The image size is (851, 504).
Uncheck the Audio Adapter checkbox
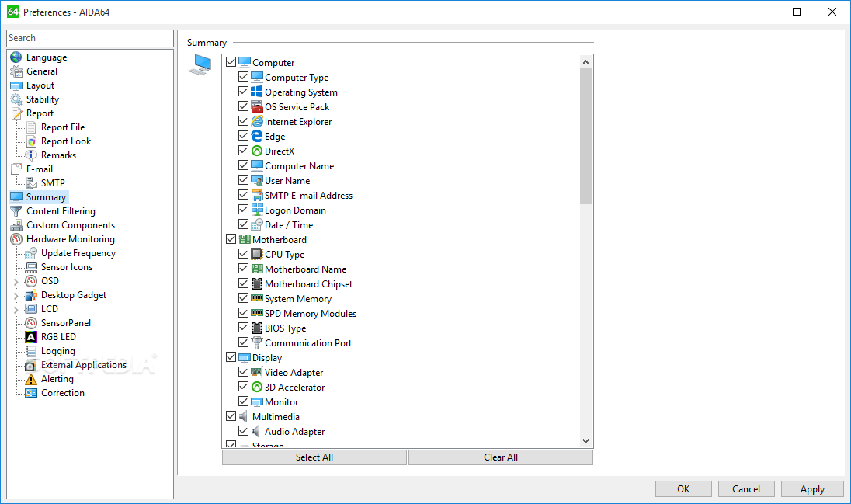click(x=244, y=431)
